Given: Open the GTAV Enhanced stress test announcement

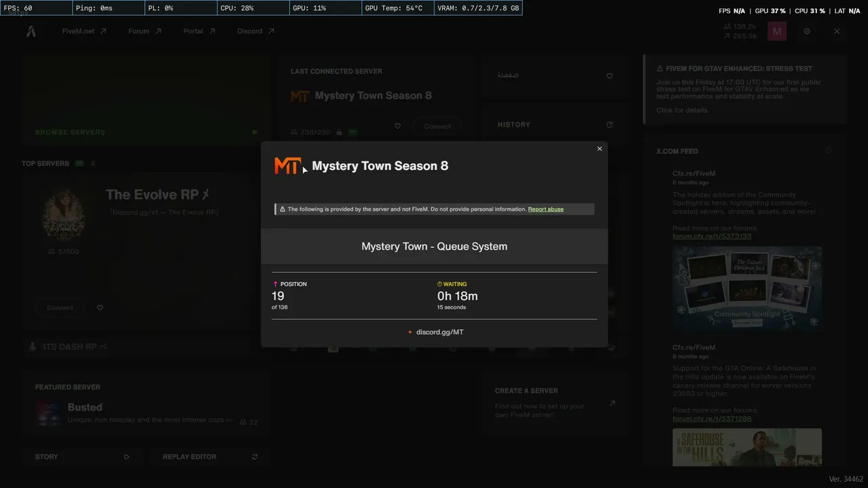Looking at the screenshot, I should (x=745, y=89).
